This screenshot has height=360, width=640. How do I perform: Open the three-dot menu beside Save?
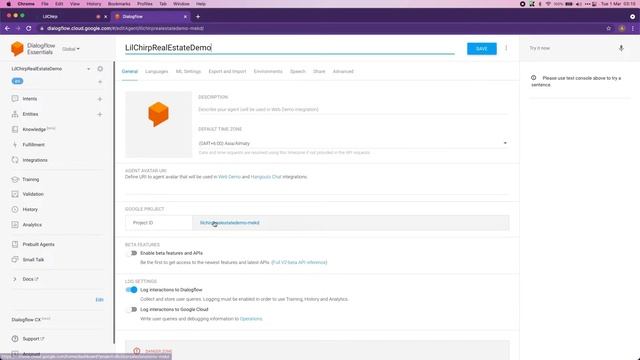coord(506,48)
